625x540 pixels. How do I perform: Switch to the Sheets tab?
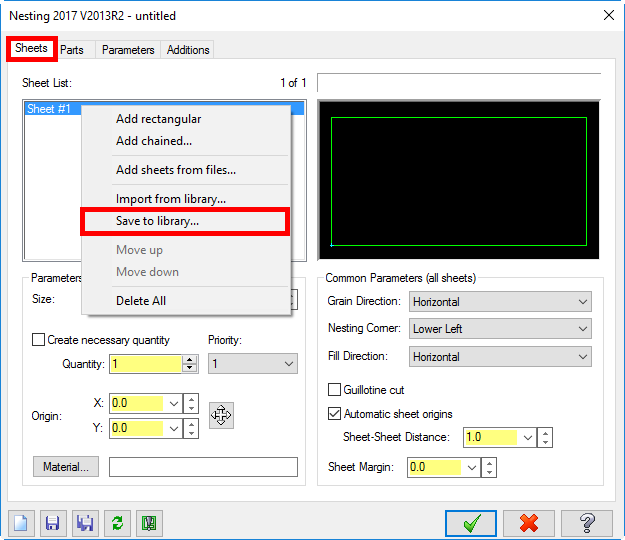coord(31,48)
